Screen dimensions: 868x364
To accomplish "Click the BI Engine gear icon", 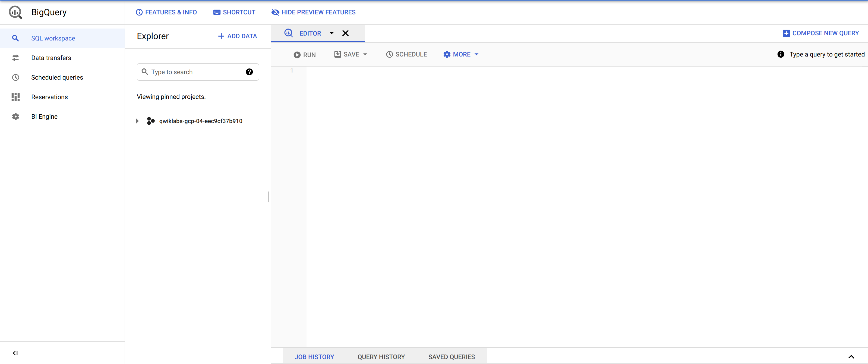I will [x=15, y=117].
